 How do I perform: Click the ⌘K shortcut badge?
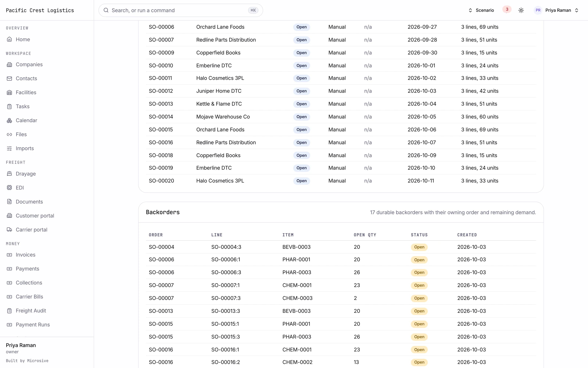pyautogui.click(x=253, y=10)
